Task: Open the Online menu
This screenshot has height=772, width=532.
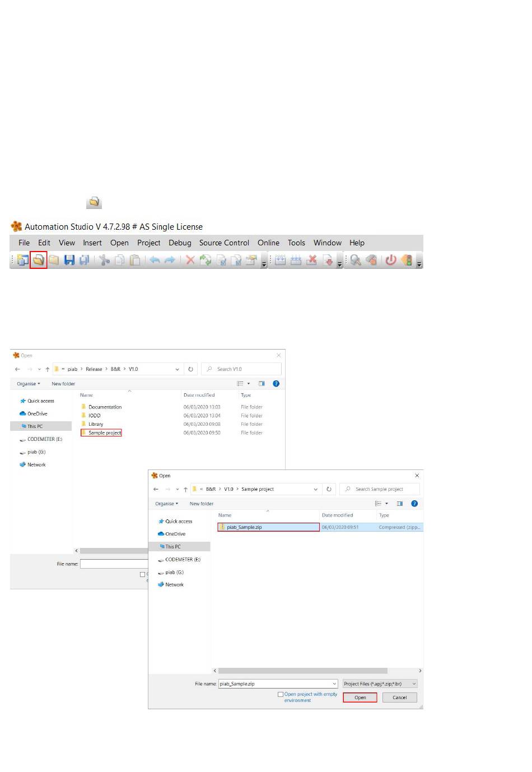Action: [x=268, y=243]
